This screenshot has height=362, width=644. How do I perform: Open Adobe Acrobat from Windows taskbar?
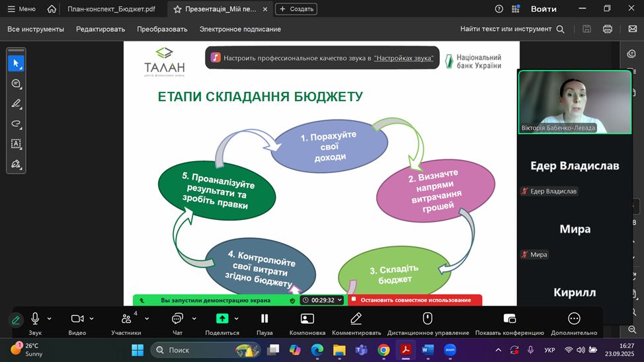[x=405, y=349]
